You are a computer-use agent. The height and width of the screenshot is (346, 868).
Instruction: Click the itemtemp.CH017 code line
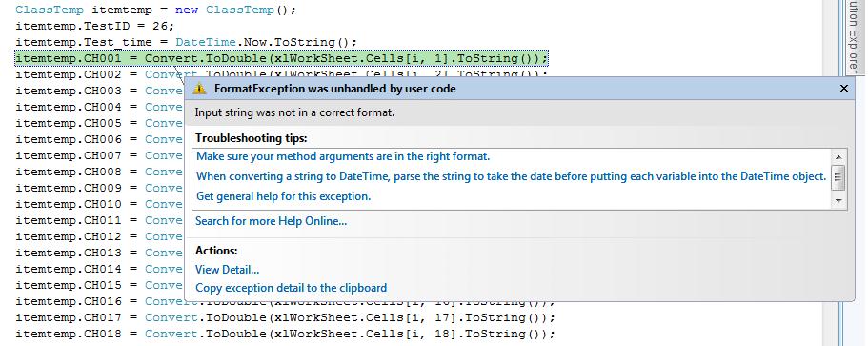pyautogui.click(x=285, y=317)
